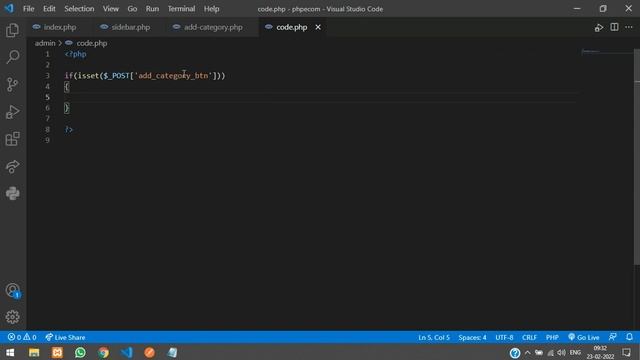Click the VS Code taskbar icon
640x360 pixels.
127,352
